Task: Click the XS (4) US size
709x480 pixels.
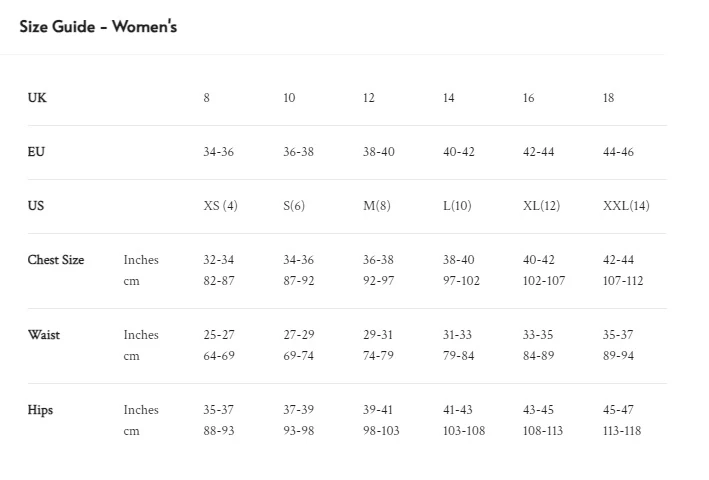Action: pyautogui.click(x=220, y=206)
